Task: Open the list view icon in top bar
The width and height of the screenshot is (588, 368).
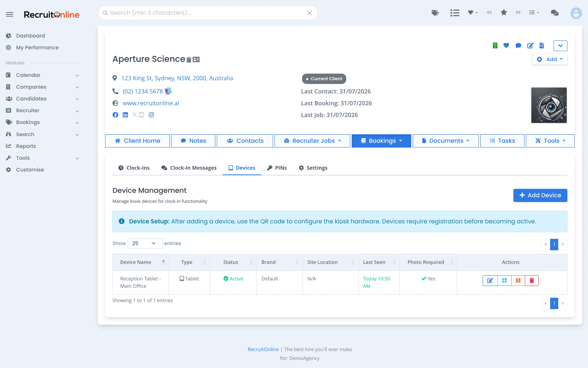Action: pyautogui.click(x=455, y=13)
